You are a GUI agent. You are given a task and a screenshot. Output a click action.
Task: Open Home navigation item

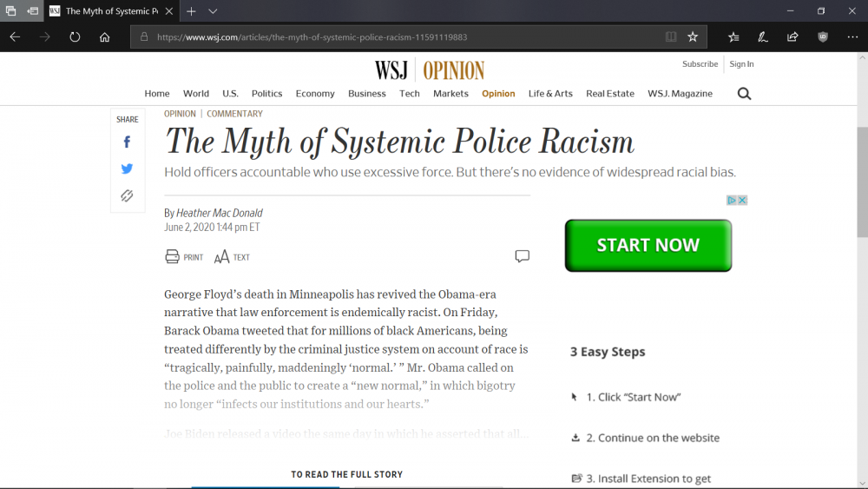pyautogui.click(x=157, y=94)
